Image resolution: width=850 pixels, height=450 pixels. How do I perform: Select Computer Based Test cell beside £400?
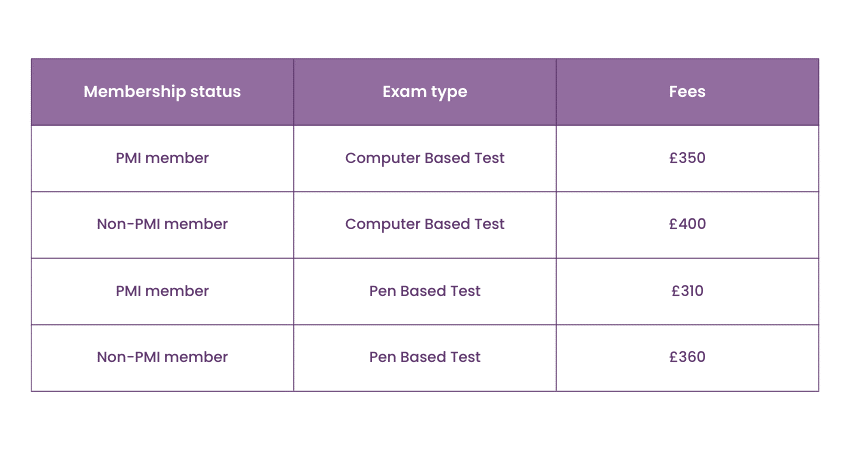(x=425, y=224)
